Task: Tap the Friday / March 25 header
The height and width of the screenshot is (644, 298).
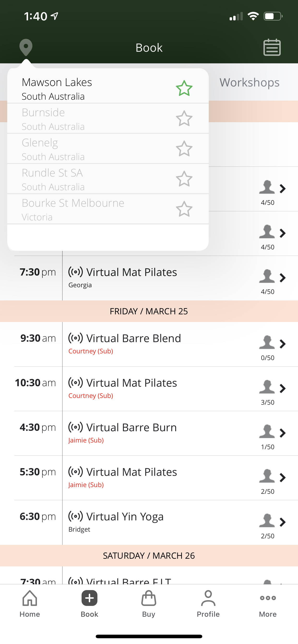Action: [x=149, y=311]
